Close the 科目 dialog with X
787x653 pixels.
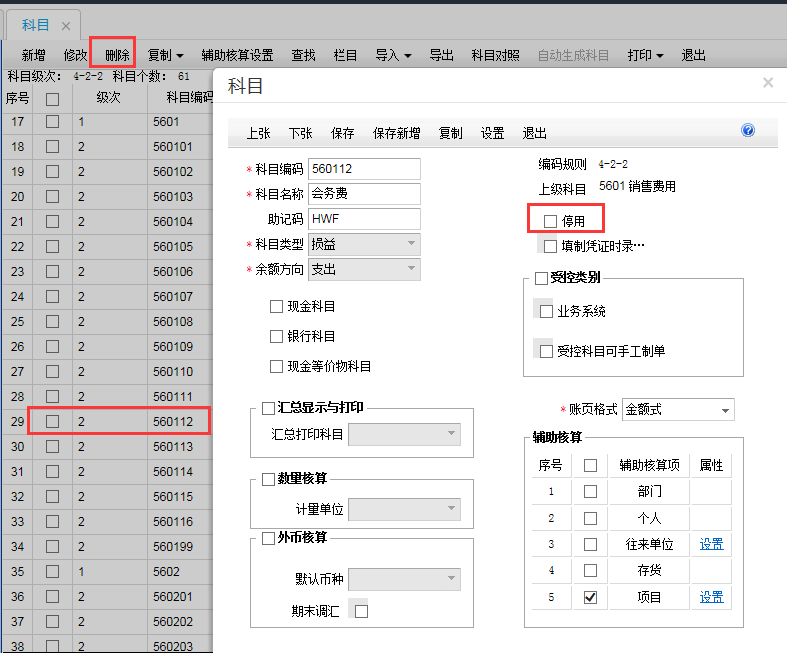pyautogui.click(x=768, y=83)
